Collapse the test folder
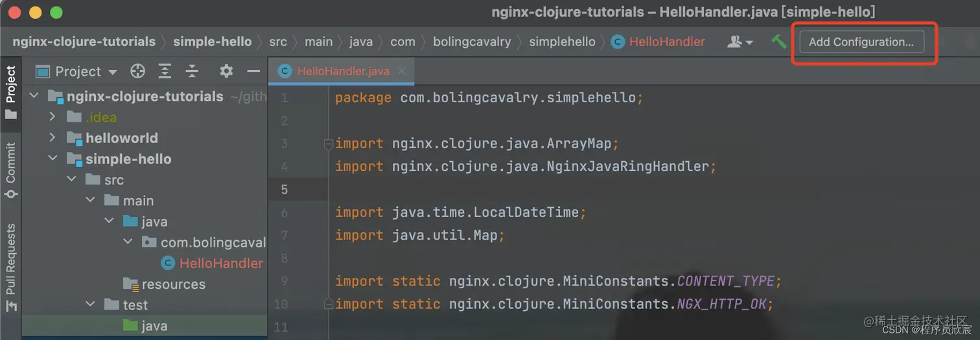Image resolution: width=980 pixels, height=340 pixels. (91, 305)
